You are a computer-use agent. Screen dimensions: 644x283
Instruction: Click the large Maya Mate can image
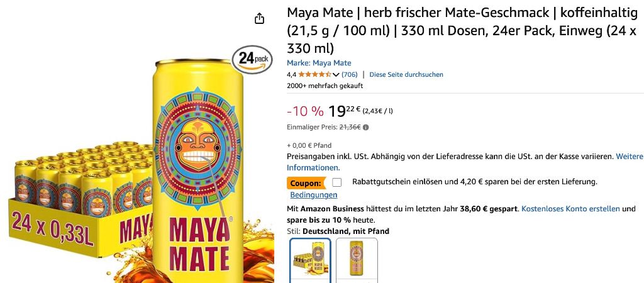click(198, 170)
